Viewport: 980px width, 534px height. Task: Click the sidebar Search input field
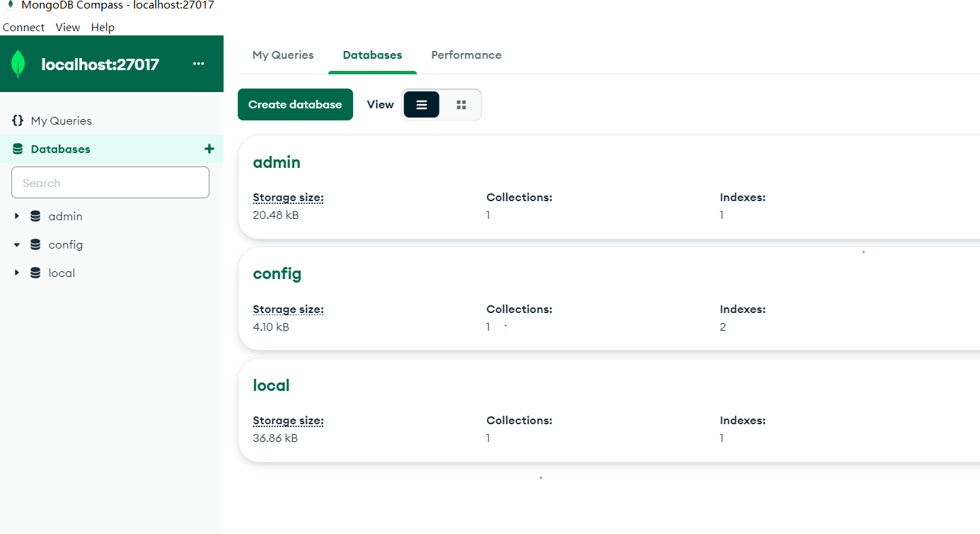pyautogui.click(x=110, y=183)
